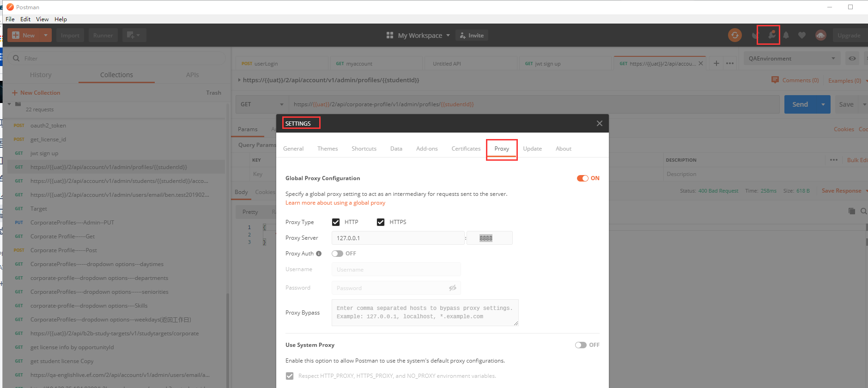Turn off Global Proxy Configuration toggle
Screen dimensions: 868x388
coord(583,178)
